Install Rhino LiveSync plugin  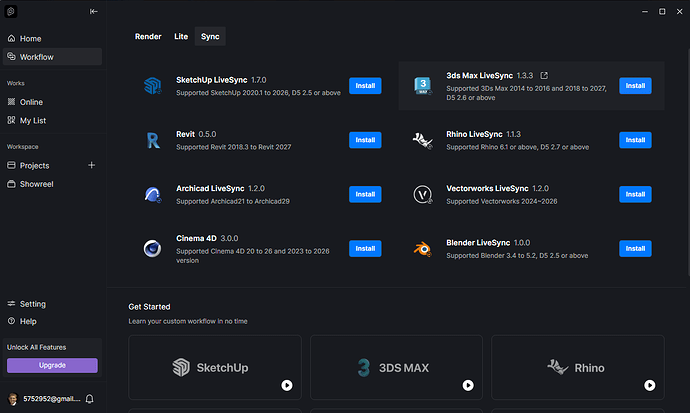pyautogui.click(x=635, y=140)
